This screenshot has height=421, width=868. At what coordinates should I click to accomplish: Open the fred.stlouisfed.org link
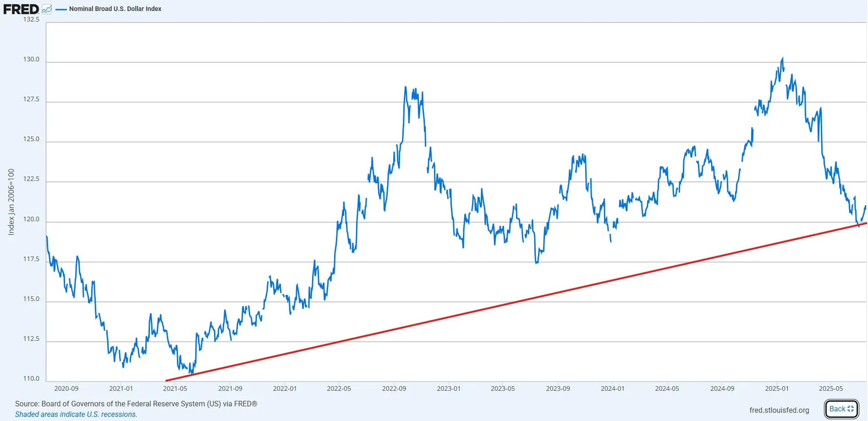(779, 410)
